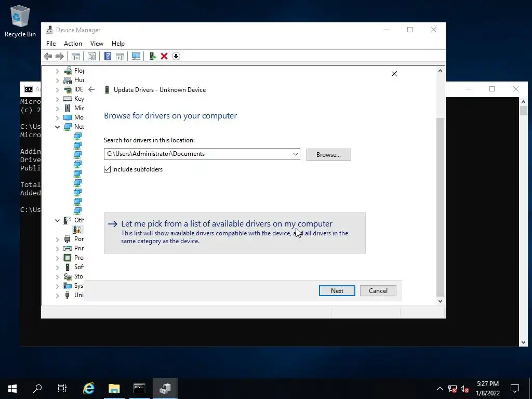Collapse the Net network adapters node
Viewport: 532px width, 399px height.
57,127
